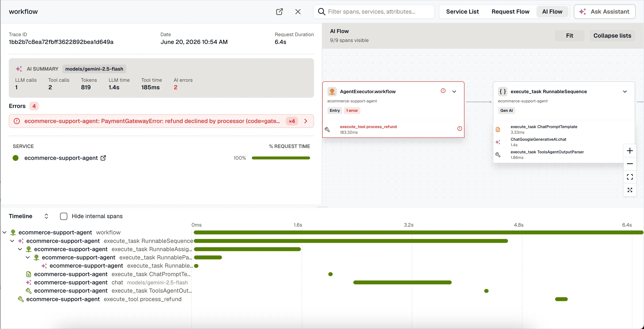Click the Fit button in AI Flow

coord(569,35)
